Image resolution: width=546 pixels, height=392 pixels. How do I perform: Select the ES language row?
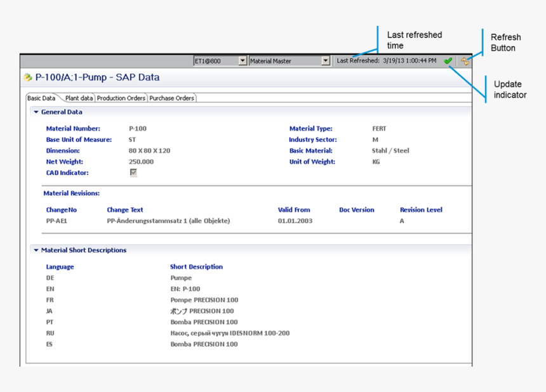click(50, 344)
